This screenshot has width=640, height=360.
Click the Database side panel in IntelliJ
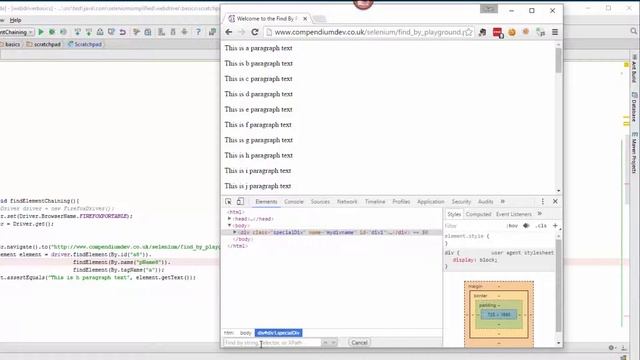pos(634,107)
